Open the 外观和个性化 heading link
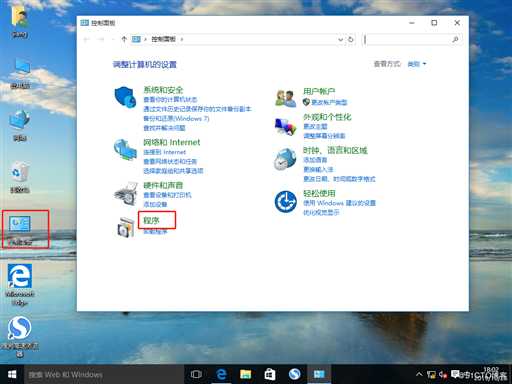The image size is (512, 384). 327,117
